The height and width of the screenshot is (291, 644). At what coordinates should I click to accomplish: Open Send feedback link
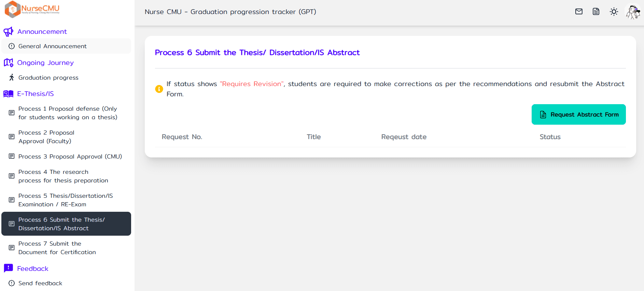[40, 283]
